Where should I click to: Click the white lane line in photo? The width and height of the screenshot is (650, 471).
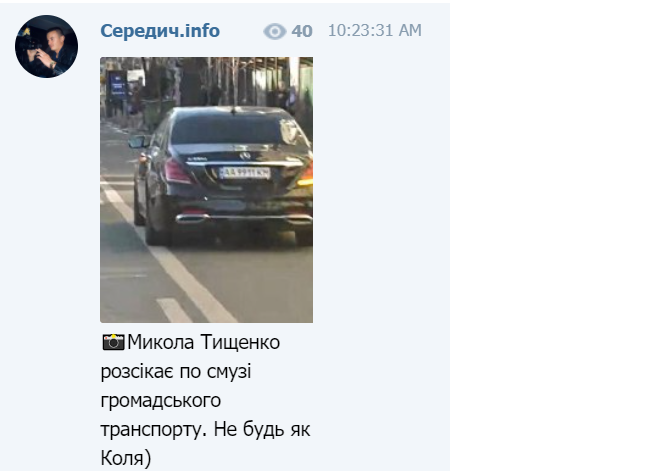coord(170,254)
